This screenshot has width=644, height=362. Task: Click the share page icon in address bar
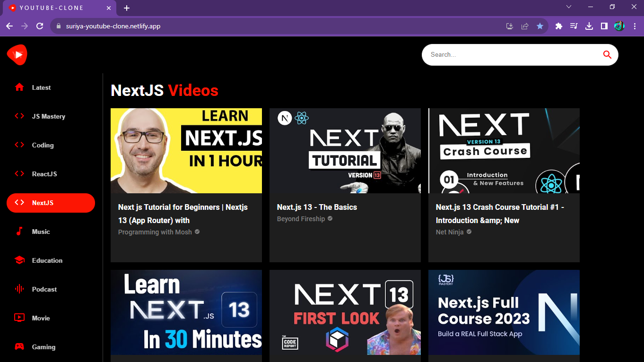click(525, 26)
